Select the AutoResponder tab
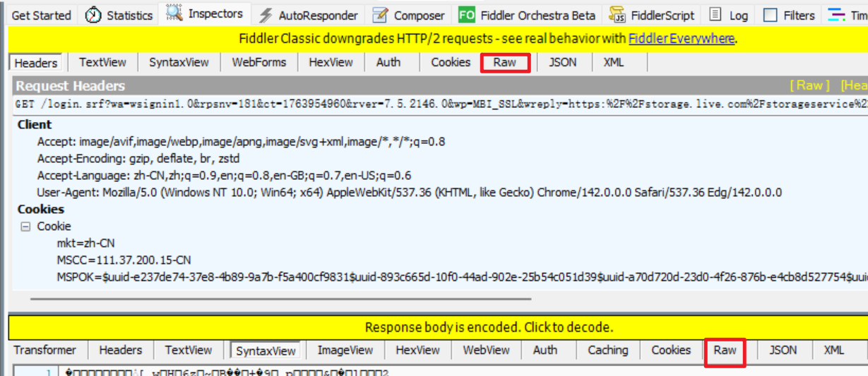This screenshot has height=376, width=868. click(x=318, y=15)
